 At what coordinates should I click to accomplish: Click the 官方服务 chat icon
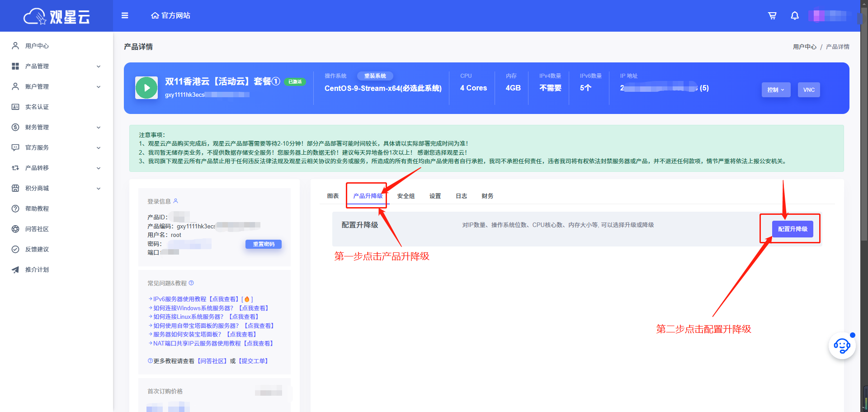(x=15, y=147)
